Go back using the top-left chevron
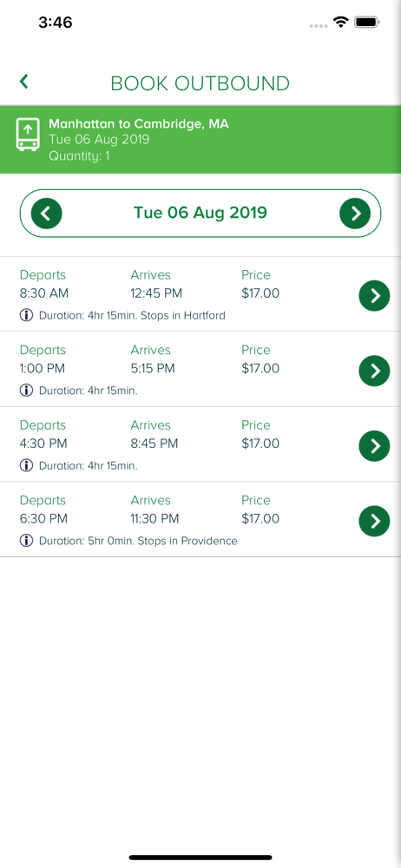The height and width of the screenshot is (868, 401). [23, 82]
